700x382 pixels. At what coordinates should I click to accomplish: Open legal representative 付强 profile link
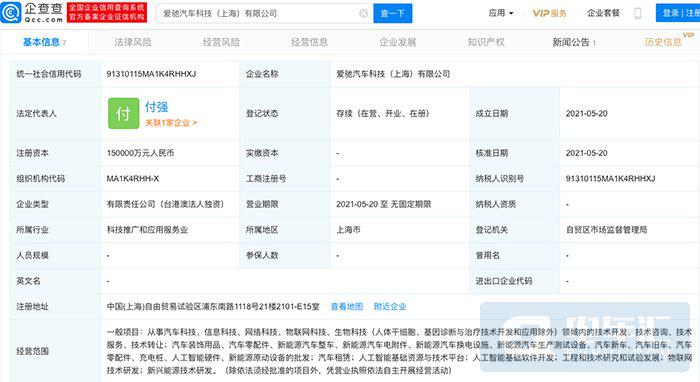click(x=156, y=107)
